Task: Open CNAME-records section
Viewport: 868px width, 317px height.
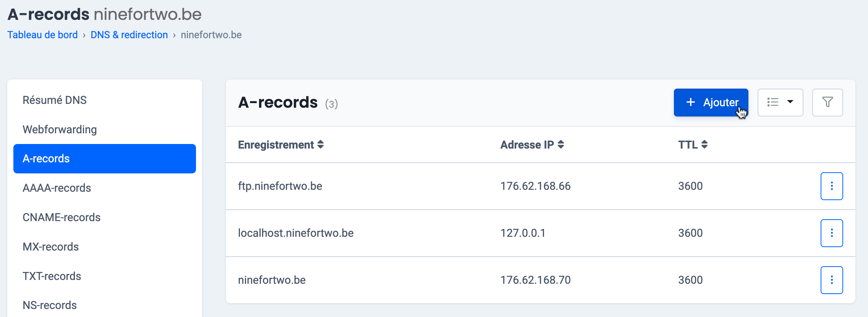Action: pos(62,217)
